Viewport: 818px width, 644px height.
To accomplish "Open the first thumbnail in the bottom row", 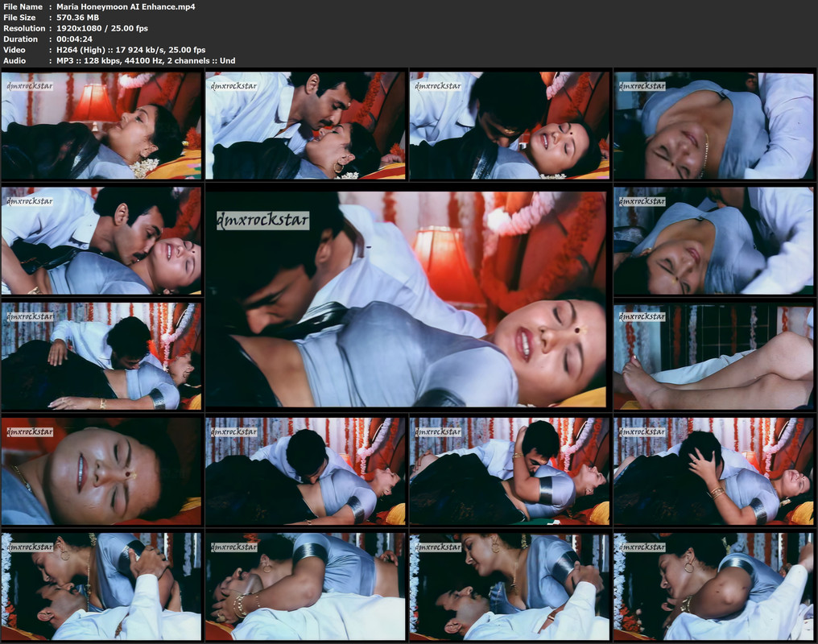I will click(101, 586).
